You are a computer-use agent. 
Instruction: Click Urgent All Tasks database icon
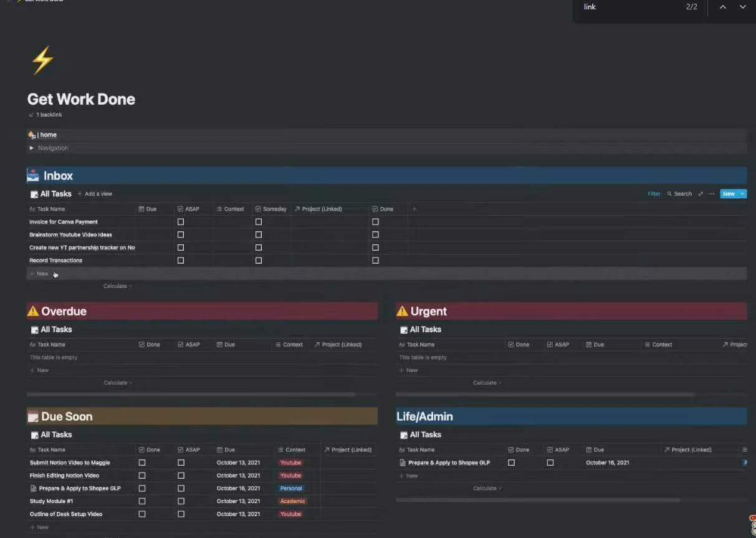[x=404, y=329]
